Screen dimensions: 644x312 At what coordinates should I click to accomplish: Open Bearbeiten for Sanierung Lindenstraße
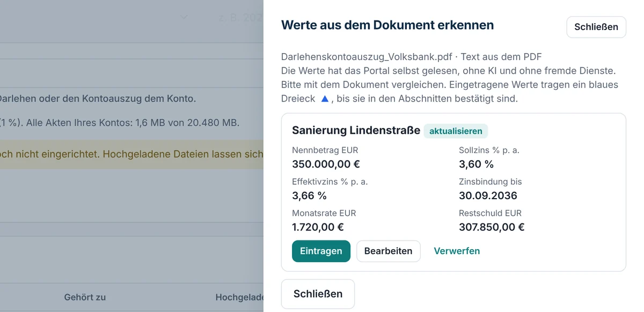[388, 251]
